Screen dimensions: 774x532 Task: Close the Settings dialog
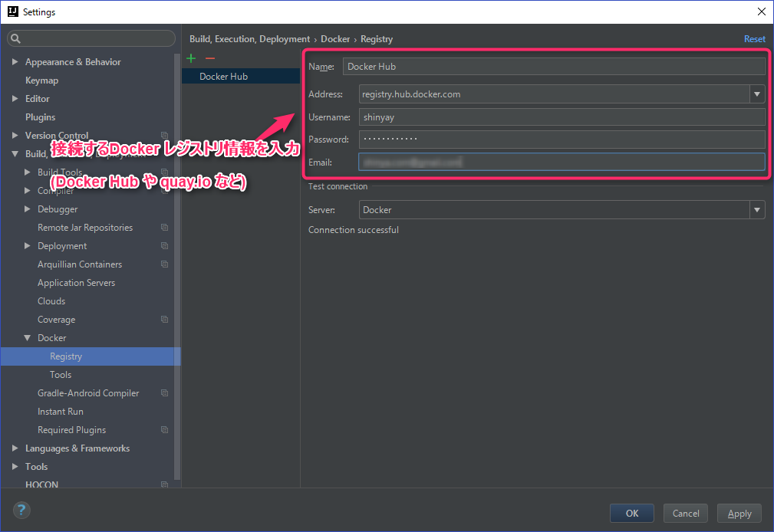(762, 11)
